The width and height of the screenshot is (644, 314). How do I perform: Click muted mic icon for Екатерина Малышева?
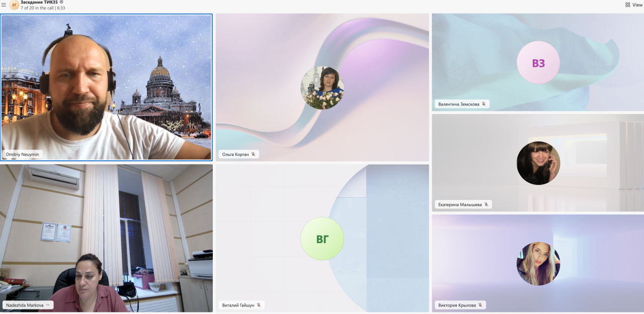486,204
